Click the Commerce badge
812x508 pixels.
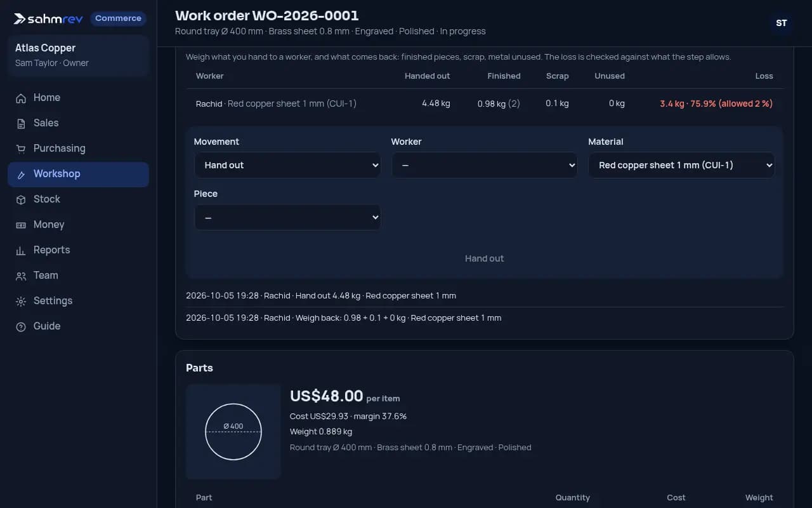click(118, 18)
